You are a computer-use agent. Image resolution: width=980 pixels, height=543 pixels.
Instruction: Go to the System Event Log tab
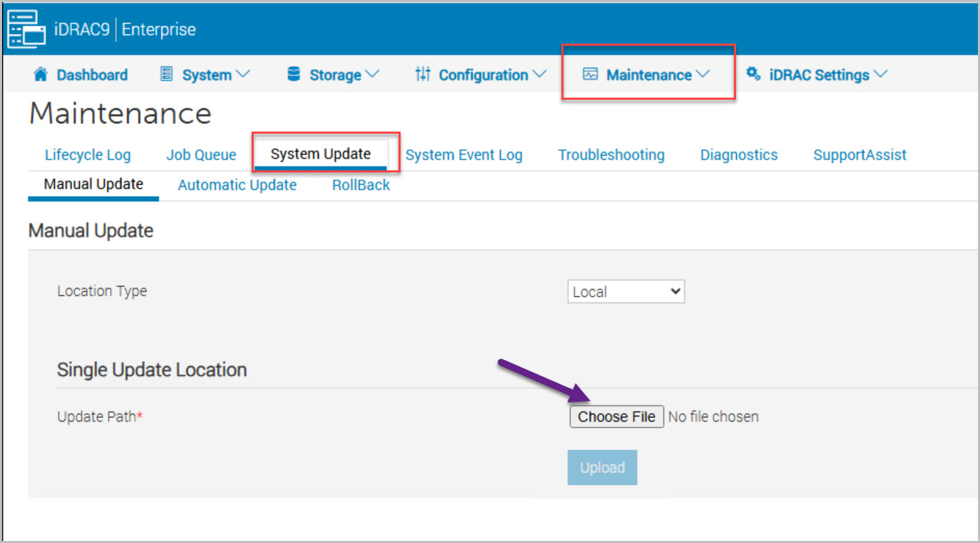(464, 155)
